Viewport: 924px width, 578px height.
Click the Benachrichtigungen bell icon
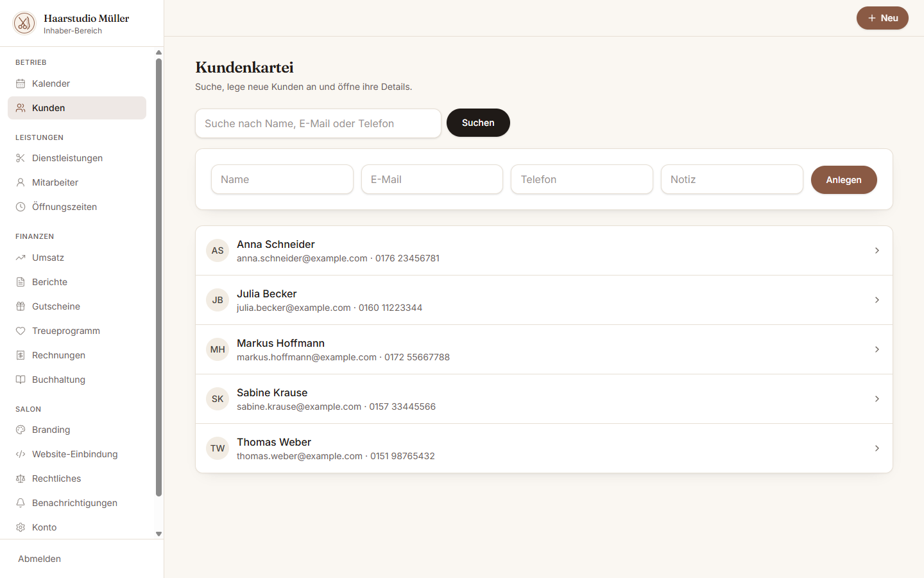21,503
